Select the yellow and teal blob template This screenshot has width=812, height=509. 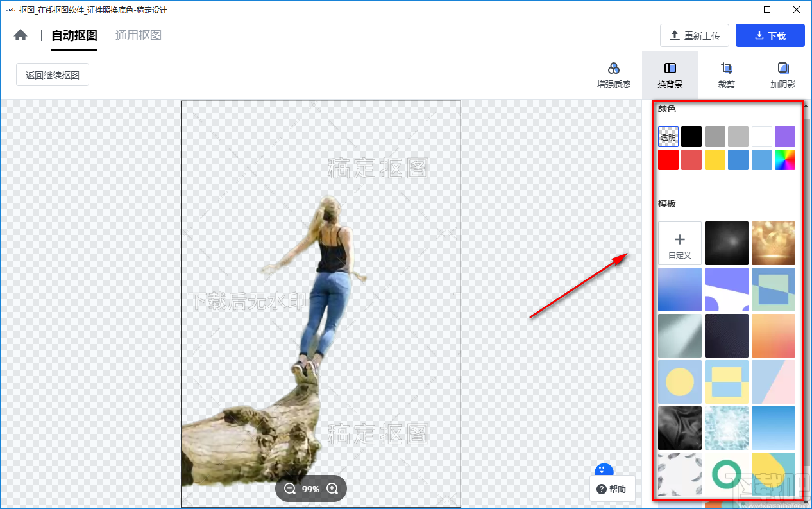[x=774, y=474]
